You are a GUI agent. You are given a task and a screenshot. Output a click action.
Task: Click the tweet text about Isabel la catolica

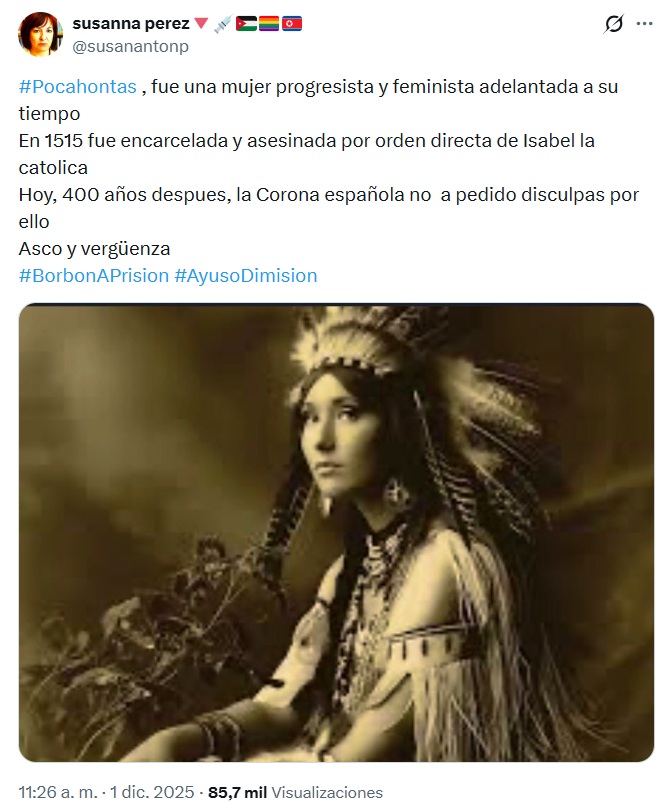(x=306, y=154)
